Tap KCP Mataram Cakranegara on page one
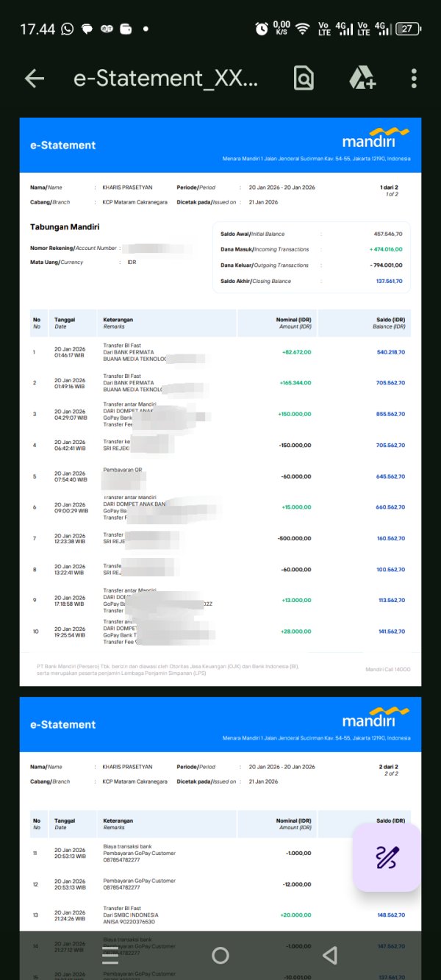 click(135, 201)
